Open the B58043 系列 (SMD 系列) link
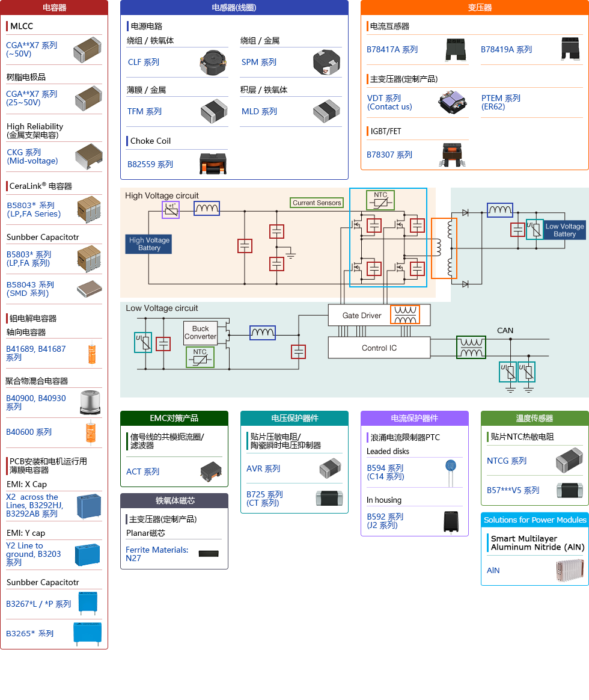 30,289
